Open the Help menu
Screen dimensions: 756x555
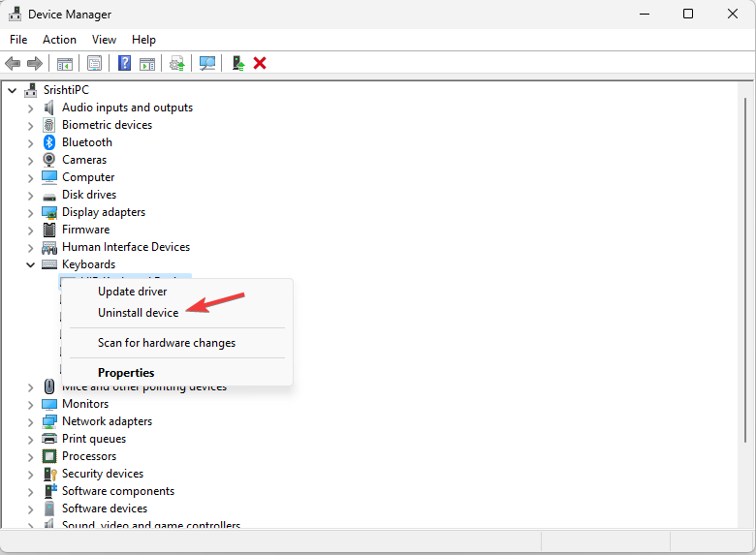coord(143,40)
